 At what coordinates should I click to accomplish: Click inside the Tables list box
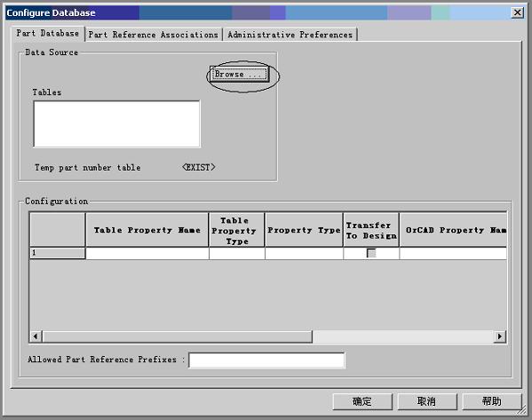coord(116,124)
